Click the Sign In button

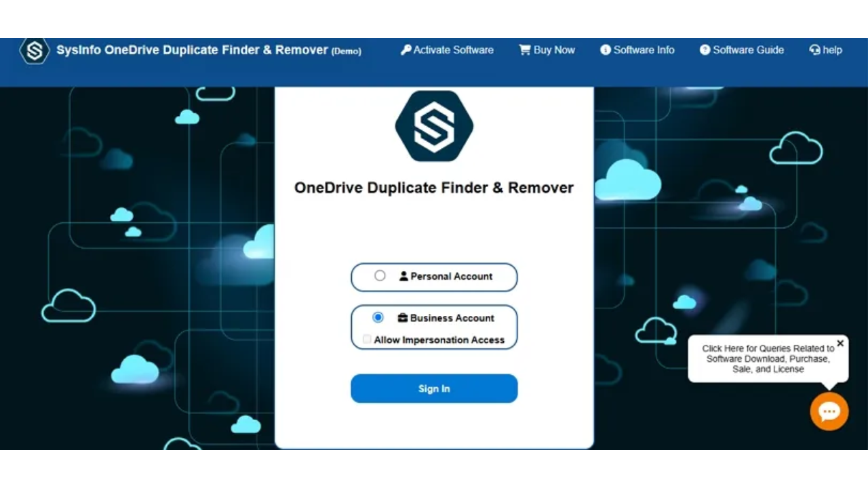coord(434,388)
